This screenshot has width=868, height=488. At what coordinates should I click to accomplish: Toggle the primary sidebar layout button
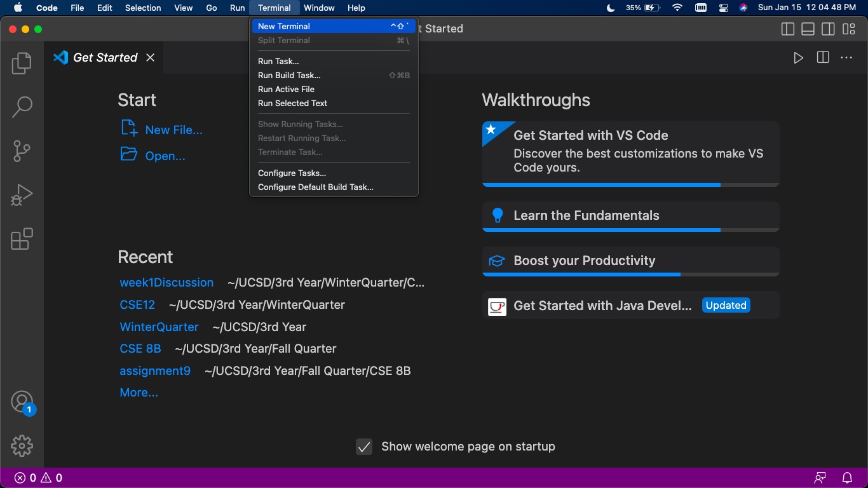click(x=788, y=29)
